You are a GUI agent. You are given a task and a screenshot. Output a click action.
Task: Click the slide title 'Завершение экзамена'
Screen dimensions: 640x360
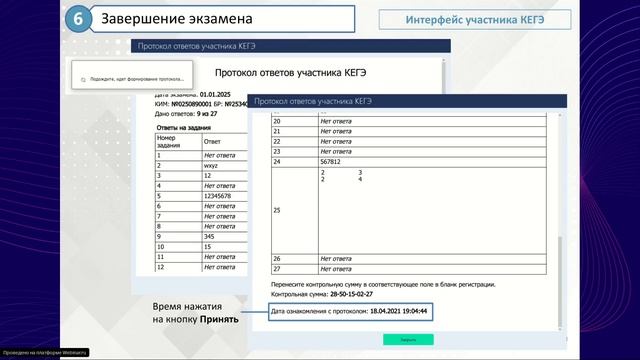pyautogui.click(x=177, y=19)
